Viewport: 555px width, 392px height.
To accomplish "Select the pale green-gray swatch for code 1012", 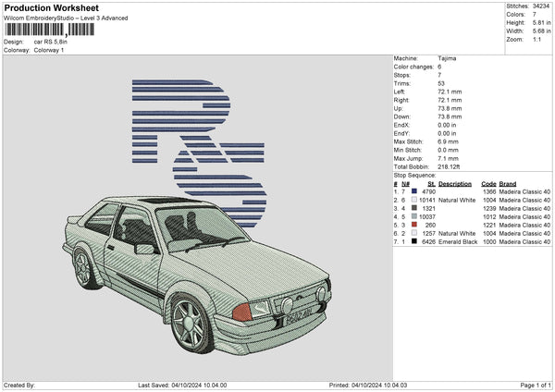I will (x=414, y=216).
